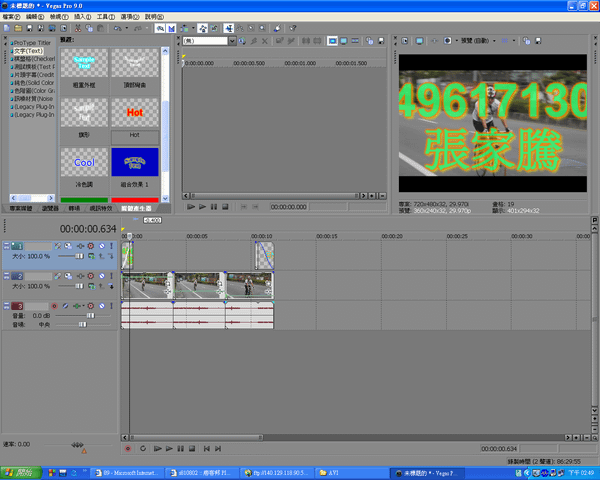Toggle mute on video track 1

tap(102, 246)
